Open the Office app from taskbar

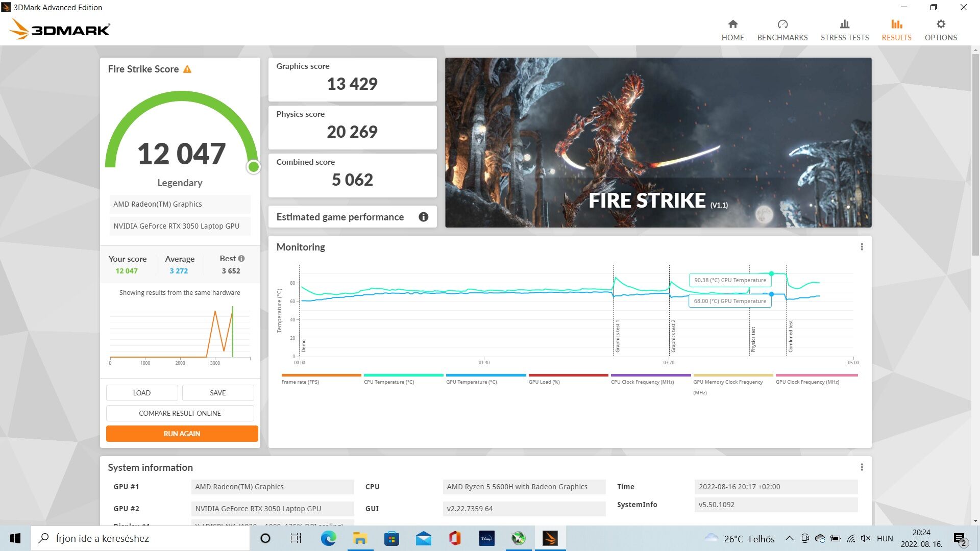(455, 538)
